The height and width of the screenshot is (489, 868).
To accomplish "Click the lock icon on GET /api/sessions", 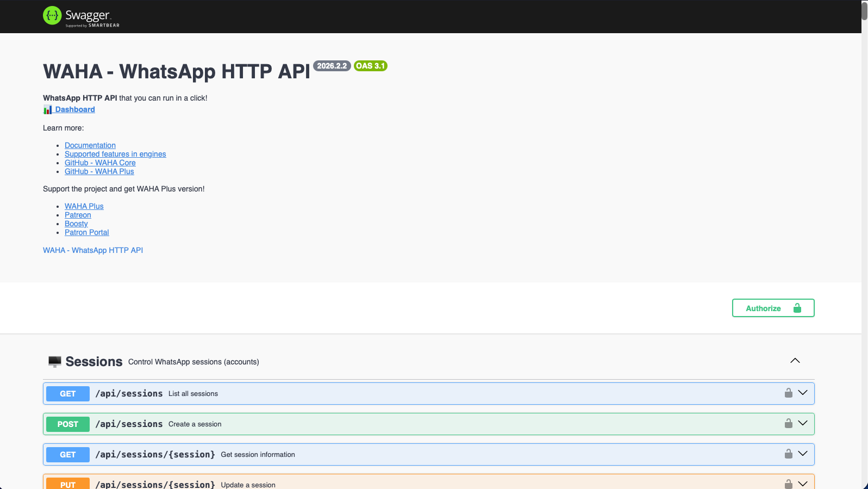I will [788, 393].
